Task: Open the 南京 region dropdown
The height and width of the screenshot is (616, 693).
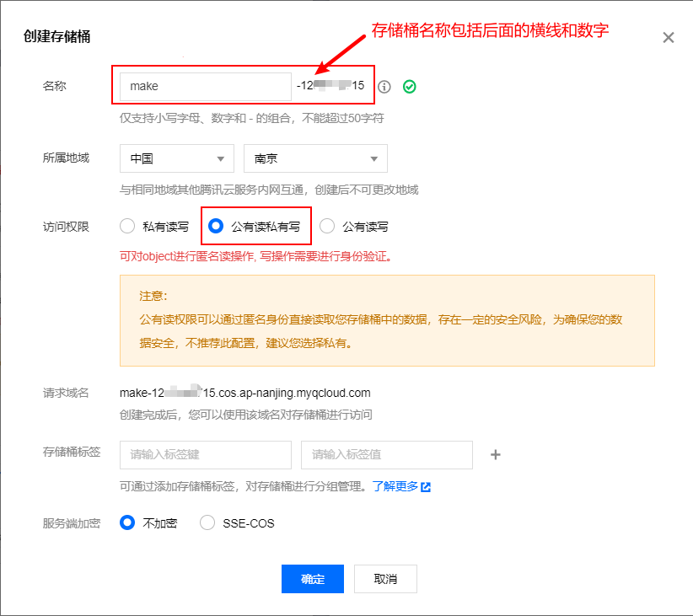Action: pos(315,158)
